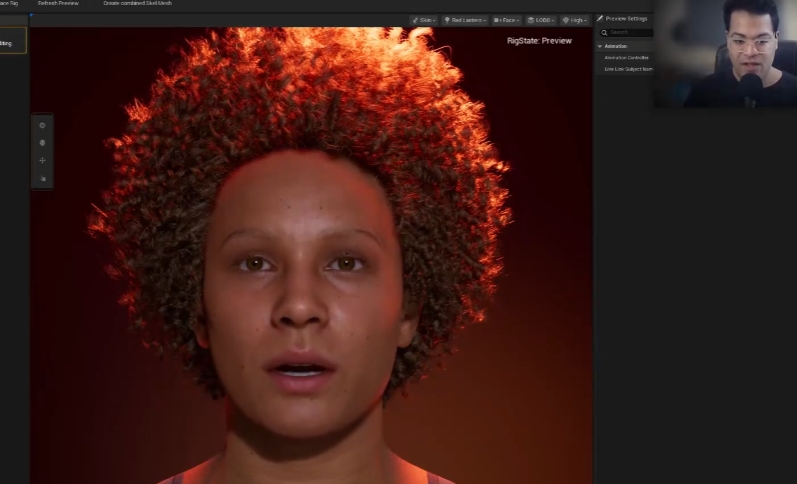Select the Live Link Subject Name row

pyautogui.click(x=628, y=69)
